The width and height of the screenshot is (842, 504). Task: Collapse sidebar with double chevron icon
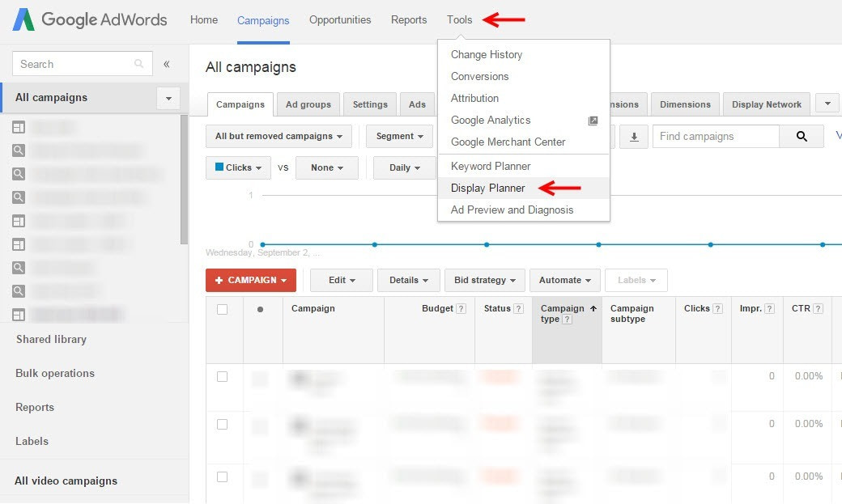[x=167, y=64]
